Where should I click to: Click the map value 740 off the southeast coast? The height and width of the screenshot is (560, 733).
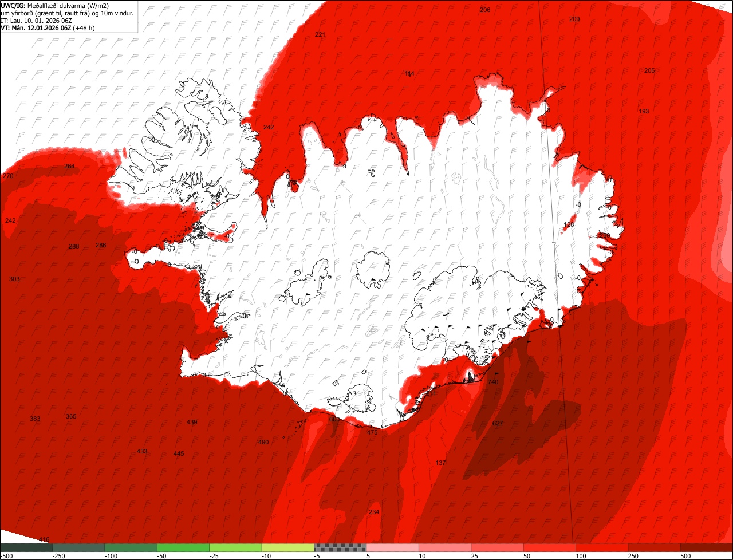493,382
